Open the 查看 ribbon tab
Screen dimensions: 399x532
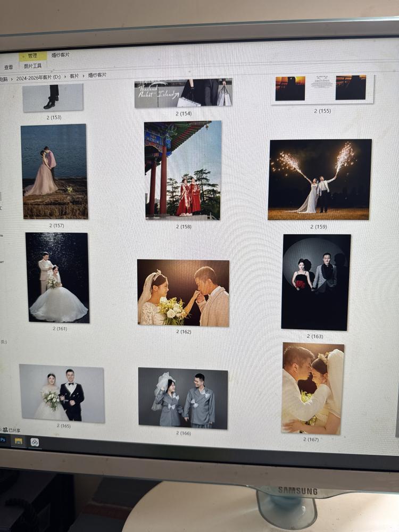[x=9, y=68]
